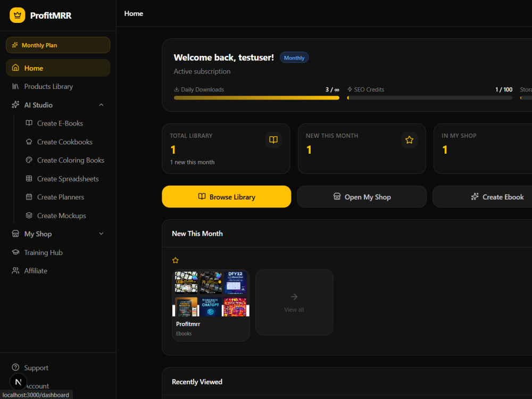
Task: Click the Create Coloring Books palette icon
Action: (29, 160)
